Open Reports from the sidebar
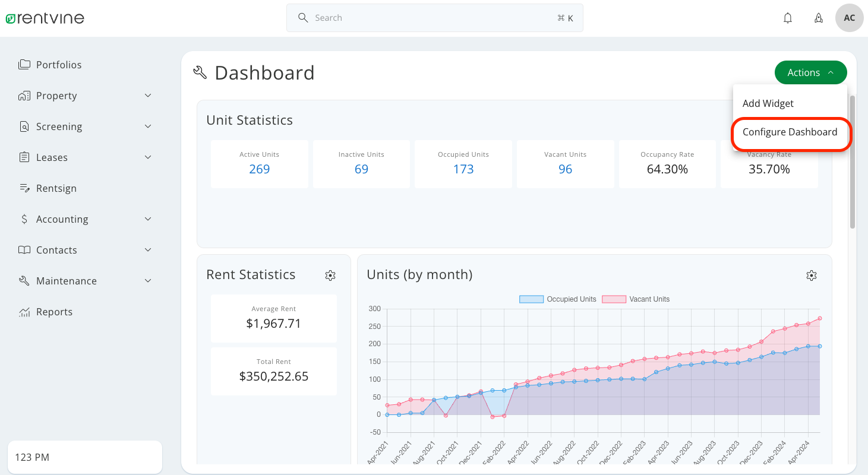 tap(54, 311)
